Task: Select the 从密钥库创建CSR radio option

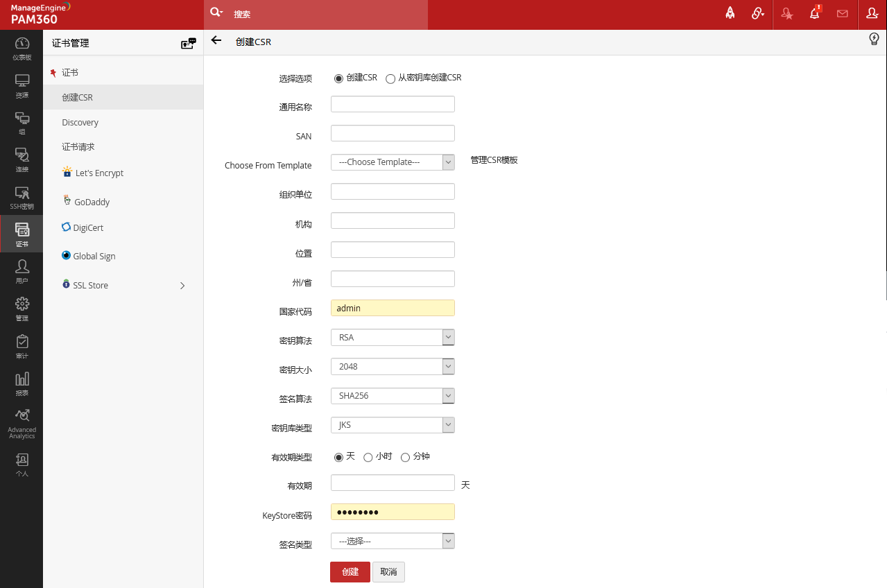Action: coord(390,78)
